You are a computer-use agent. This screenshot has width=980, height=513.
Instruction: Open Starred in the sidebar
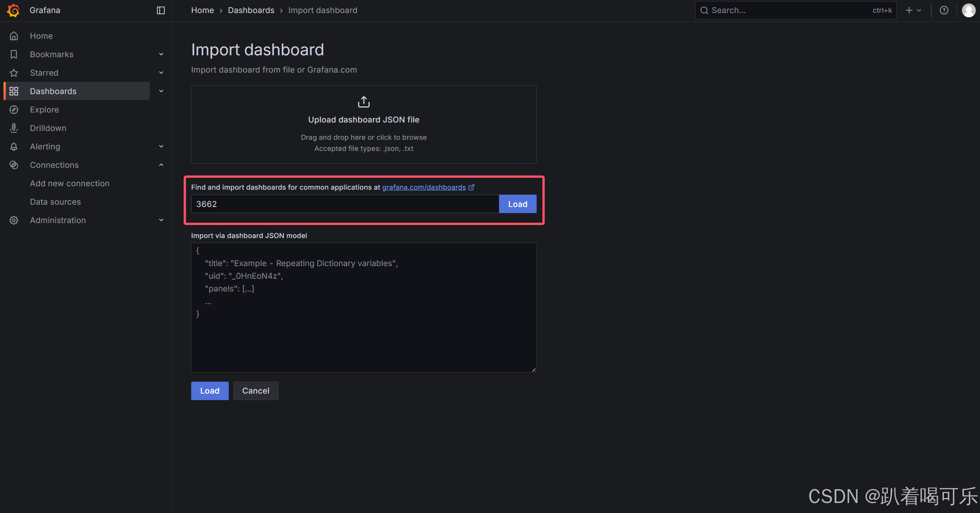(44, 73)
